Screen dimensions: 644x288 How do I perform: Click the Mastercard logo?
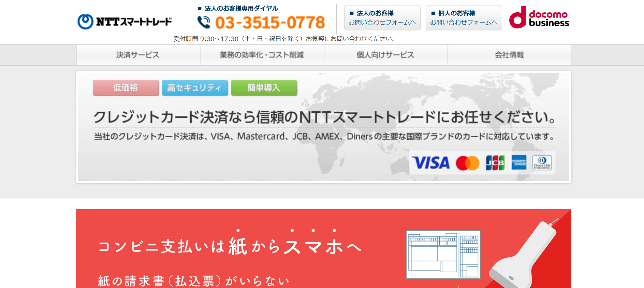tap(468, 163)
